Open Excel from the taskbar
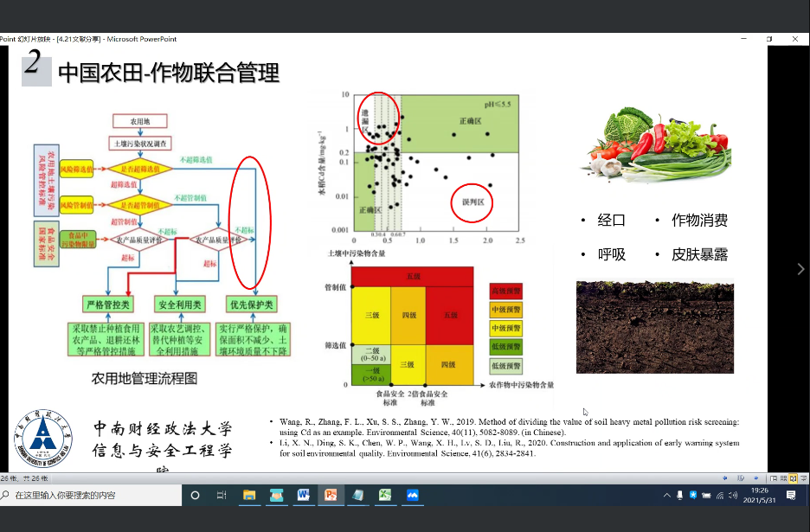810x532 pixels. [x=385, y=495]
